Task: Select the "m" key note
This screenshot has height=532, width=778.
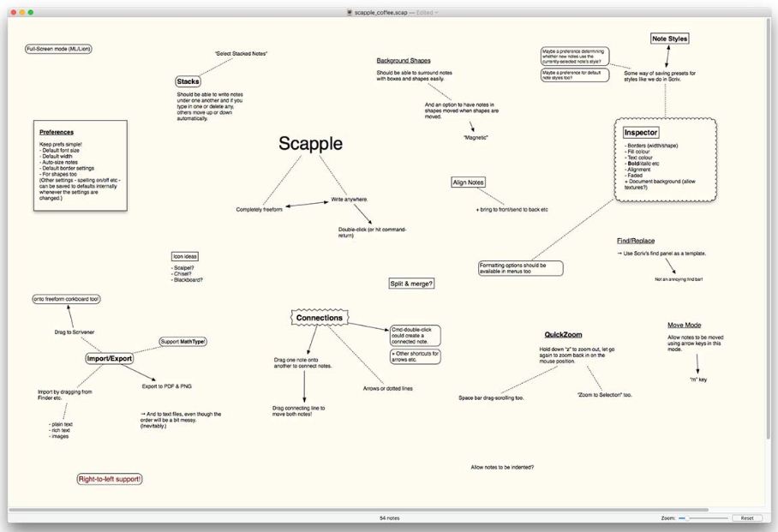Action: tap(698, 380)
